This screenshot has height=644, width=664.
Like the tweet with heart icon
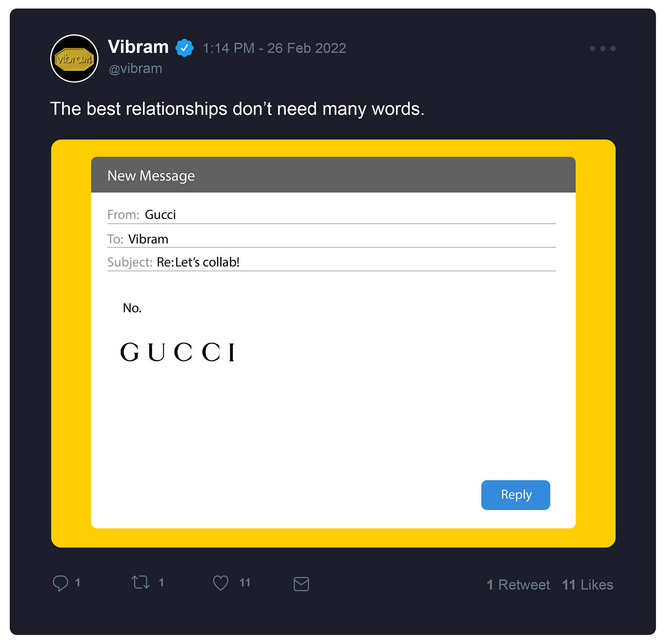click(x=221, y=583)
